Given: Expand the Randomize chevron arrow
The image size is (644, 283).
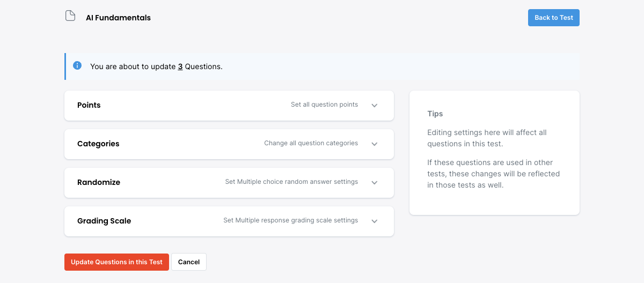Looking at the screenshot, I should (375, 183).
